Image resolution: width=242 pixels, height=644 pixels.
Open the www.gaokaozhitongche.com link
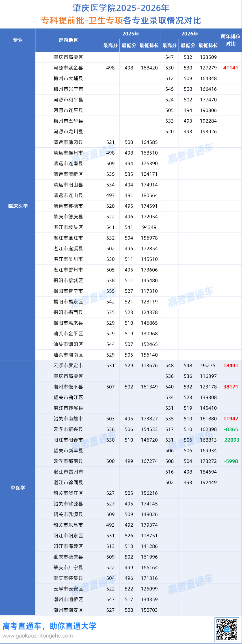pos(37,635)
